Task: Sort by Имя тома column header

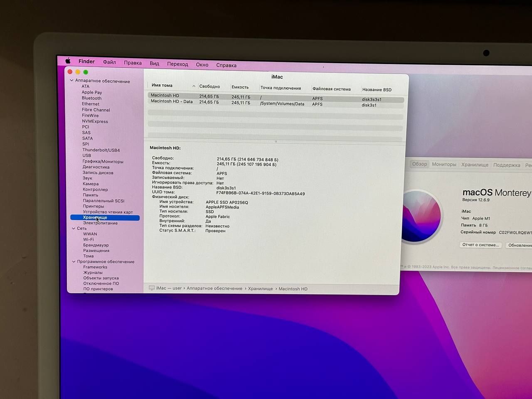Action: pyautogui.click(x=162, y=85)
